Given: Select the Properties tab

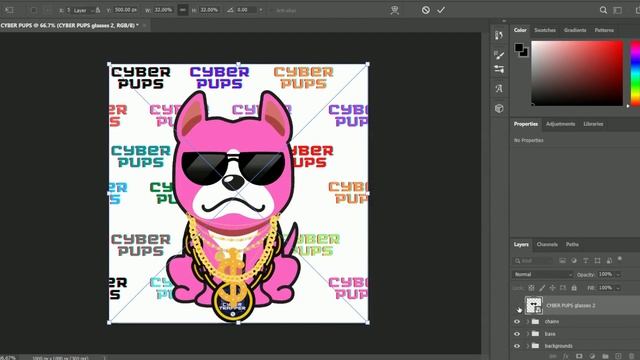Looking at the screenshot, I should click(526, 124).
